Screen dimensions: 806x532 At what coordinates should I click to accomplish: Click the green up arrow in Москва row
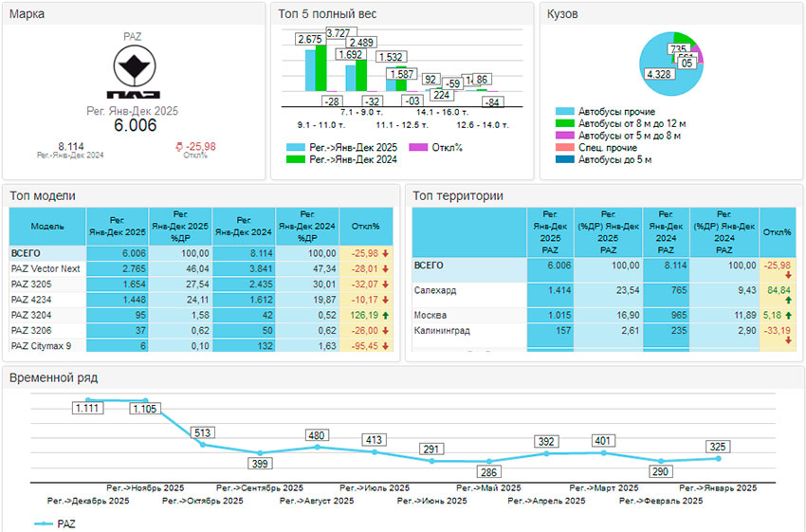[787, 315]
